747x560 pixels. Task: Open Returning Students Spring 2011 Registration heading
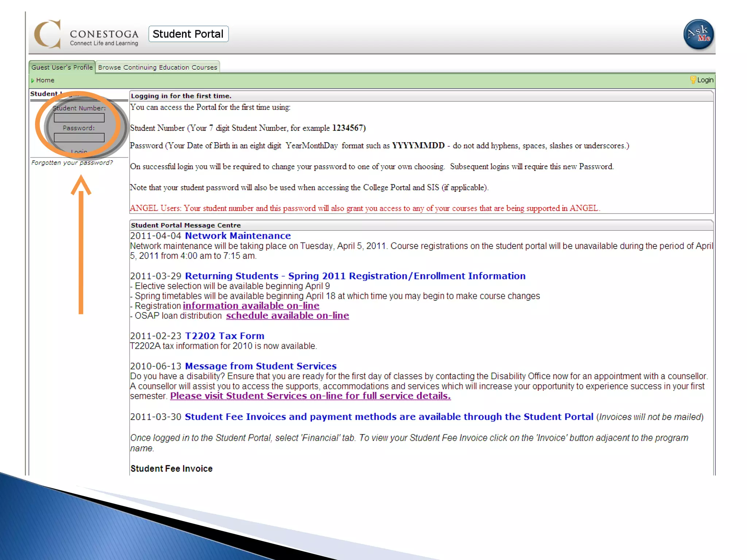pyautogui.click(x=355, y=276)
